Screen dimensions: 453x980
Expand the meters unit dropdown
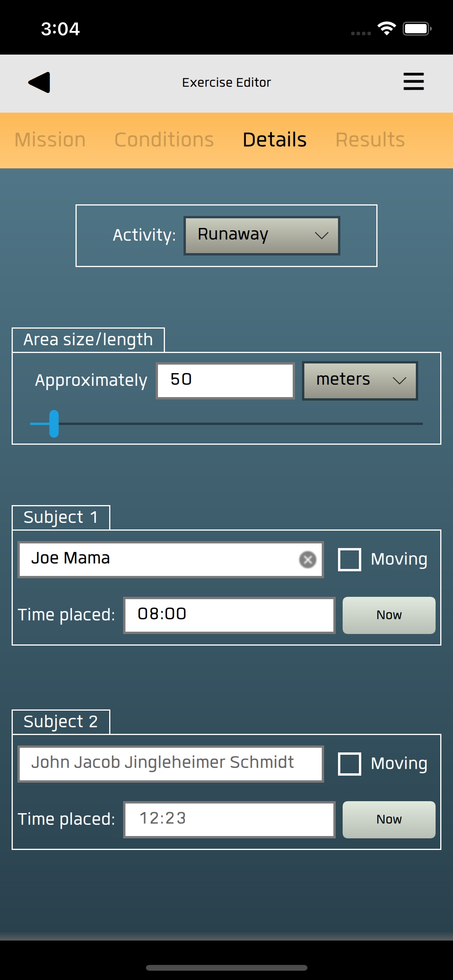pos(360,380)
